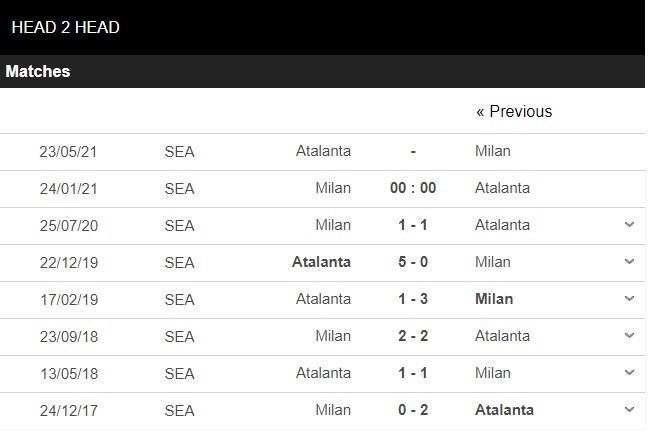Screen dimensions: 653x431
Task: Click the HEAD 2 HEAD title
Action: pos(65,27)
